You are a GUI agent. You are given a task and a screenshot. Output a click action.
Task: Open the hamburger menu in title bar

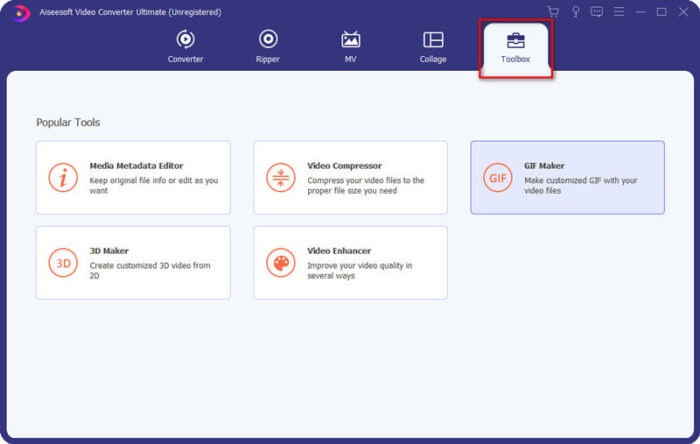point(619,12)
